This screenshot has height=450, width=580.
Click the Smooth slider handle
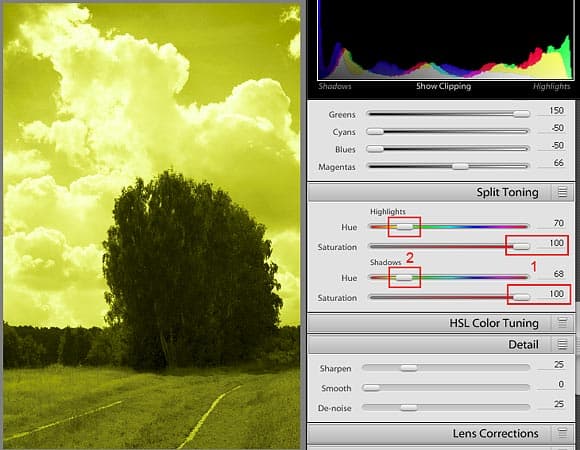pyautogui.click(x=372, y=388)
